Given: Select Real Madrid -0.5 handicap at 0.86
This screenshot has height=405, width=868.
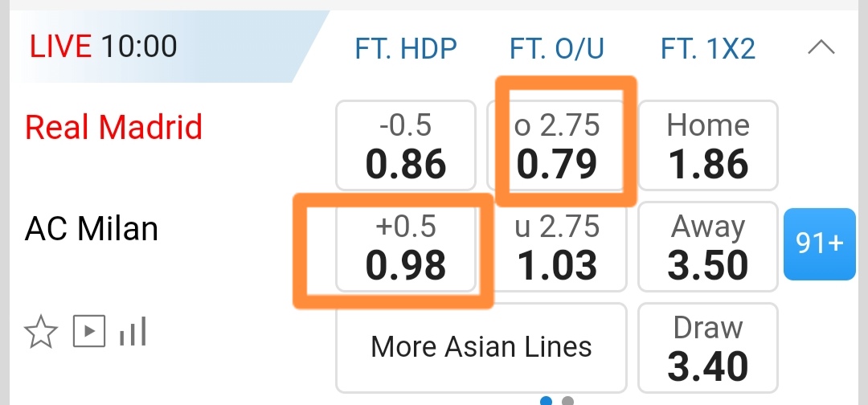Looking at the screenshot, I should coord(405,145).
